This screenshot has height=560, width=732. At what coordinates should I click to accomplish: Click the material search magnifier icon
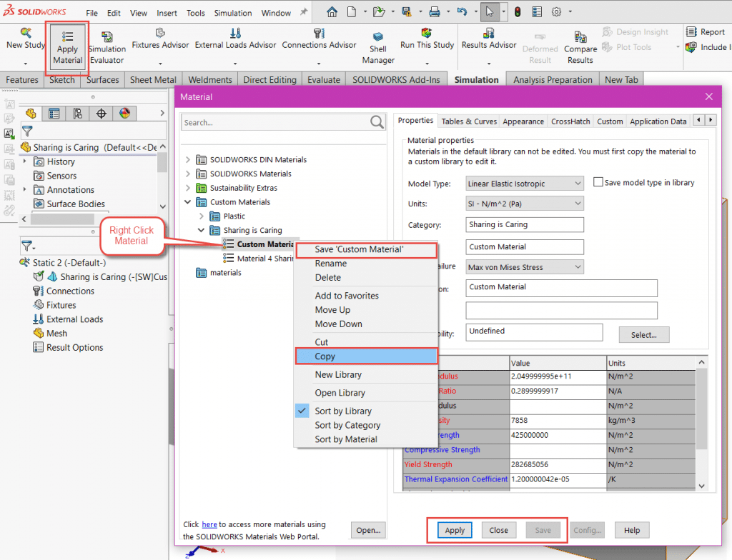tap(377, 122)
